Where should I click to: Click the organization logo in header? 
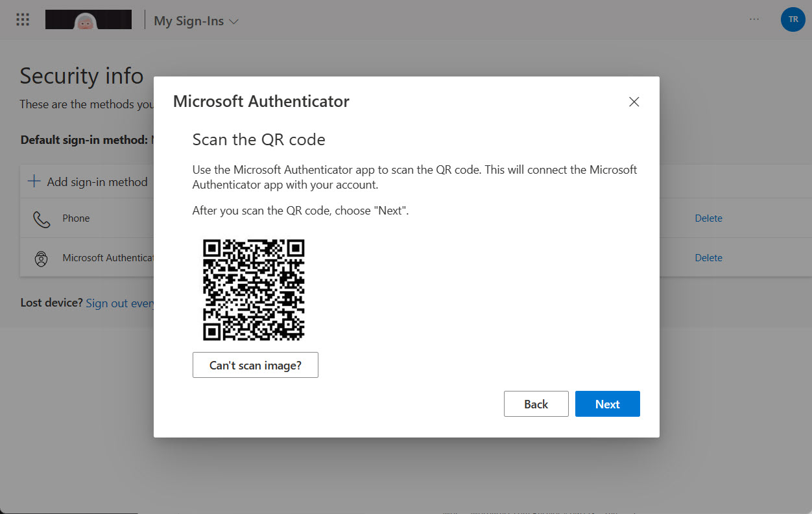88,20
